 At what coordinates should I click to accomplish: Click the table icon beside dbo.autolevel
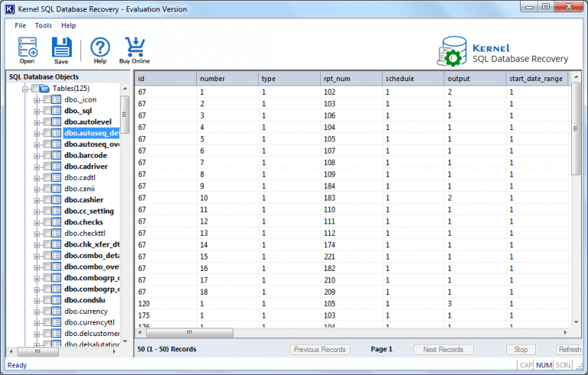tap(56, 122)
